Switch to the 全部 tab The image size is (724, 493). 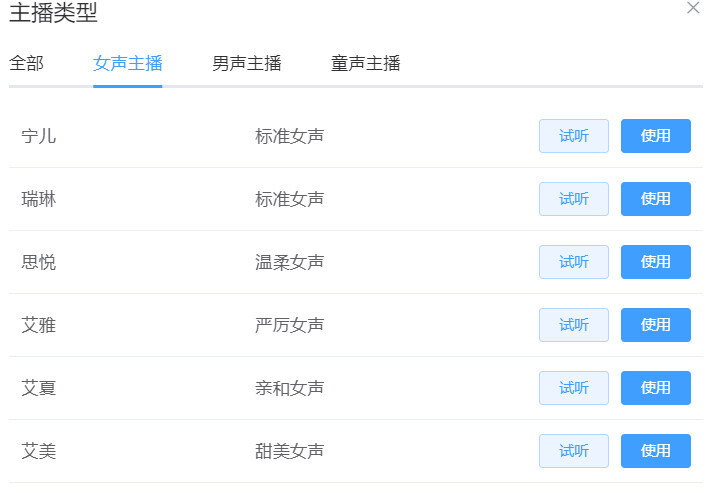coord(26,64)
